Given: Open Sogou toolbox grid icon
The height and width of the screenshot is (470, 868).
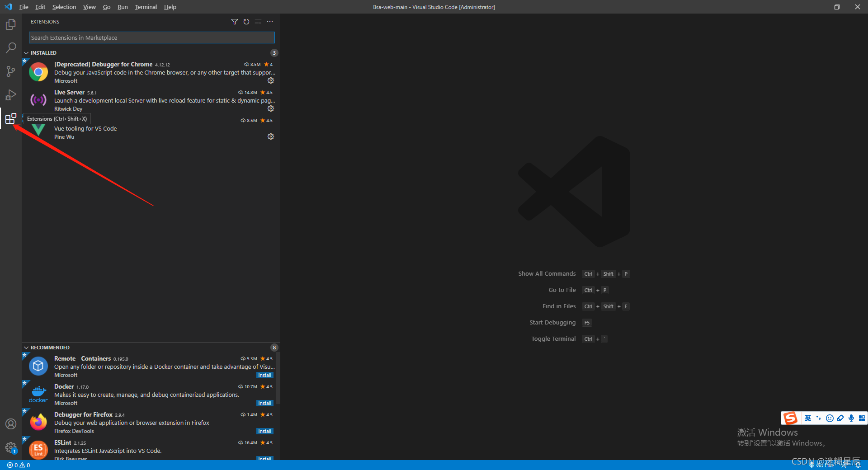Looking at the screenshot, I should [862, 418].
